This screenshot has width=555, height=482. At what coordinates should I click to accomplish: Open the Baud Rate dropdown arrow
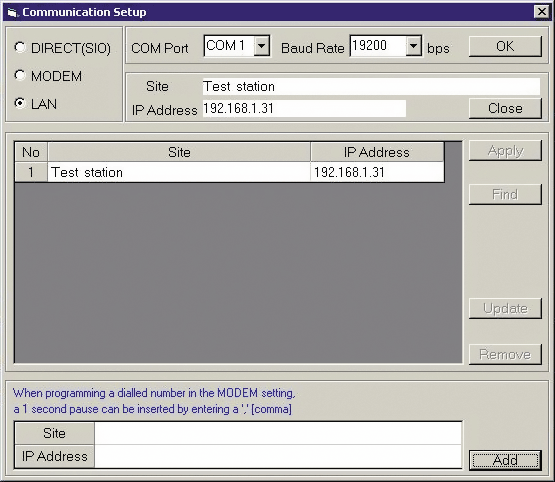click(413, 46)
